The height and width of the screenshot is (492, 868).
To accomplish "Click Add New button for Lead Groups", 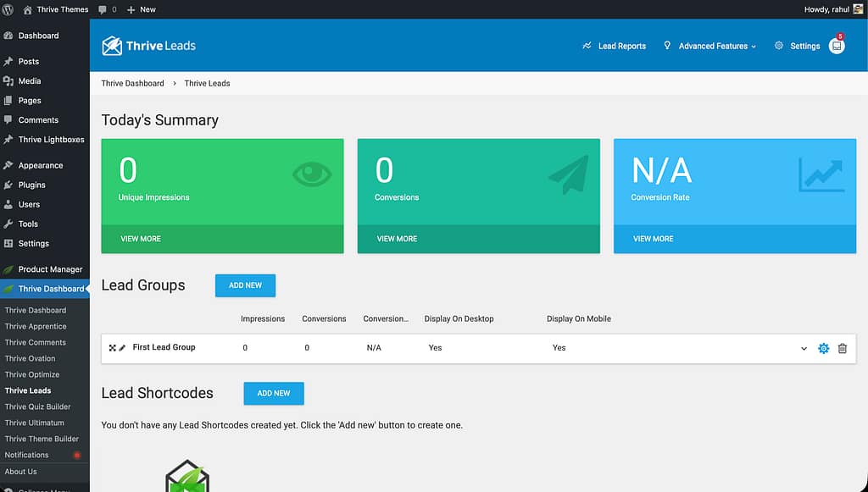I will pyautogui.click(x=245, y=285).
